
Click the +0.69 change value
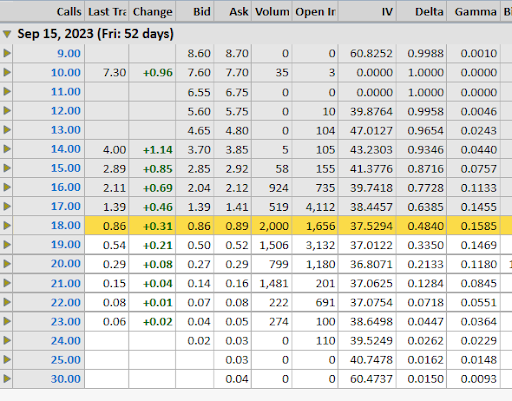point(158,188)
